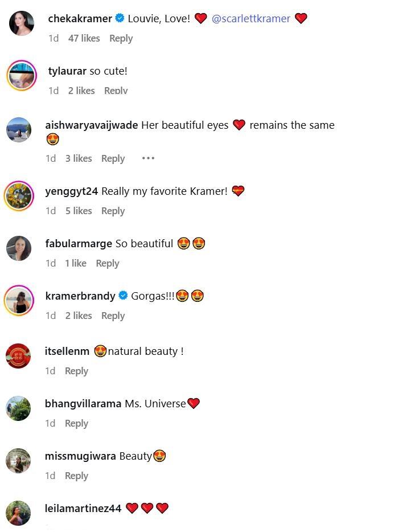
Task: Click the verified badge beside kramerbrandy
Action: click(x=123, y=296)
